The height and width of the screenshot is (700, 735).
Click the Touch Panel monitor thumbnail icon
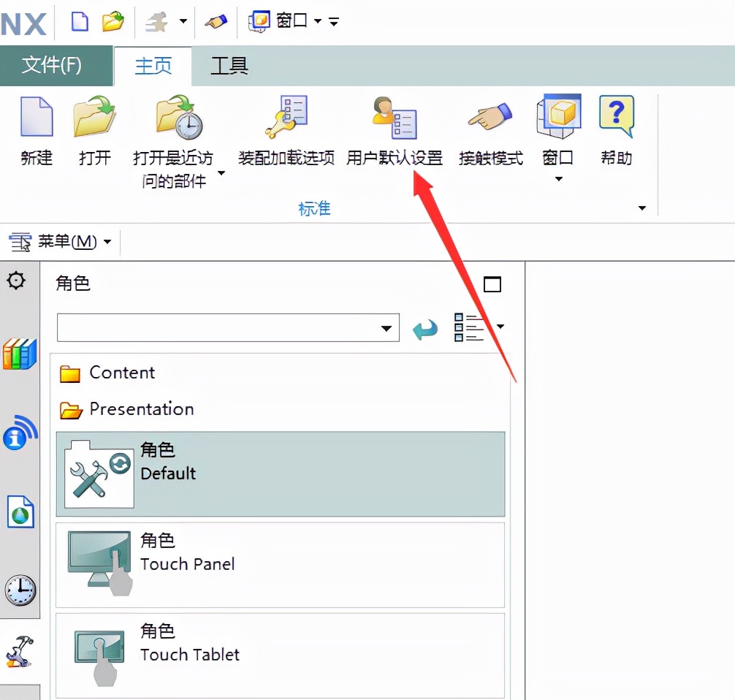click(x=99, y=563)
